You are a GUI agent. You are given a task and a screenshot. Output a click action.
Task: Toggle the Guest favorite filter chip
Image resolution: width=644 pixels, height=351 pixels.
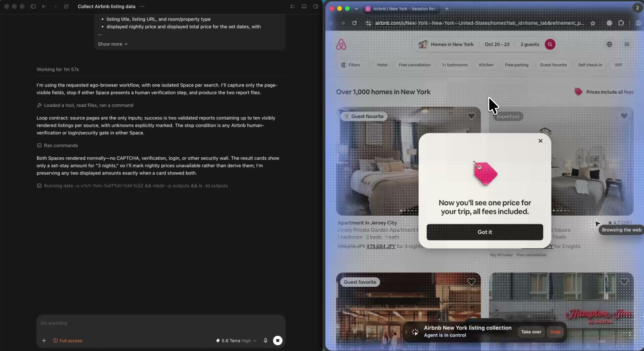point(553,65)
